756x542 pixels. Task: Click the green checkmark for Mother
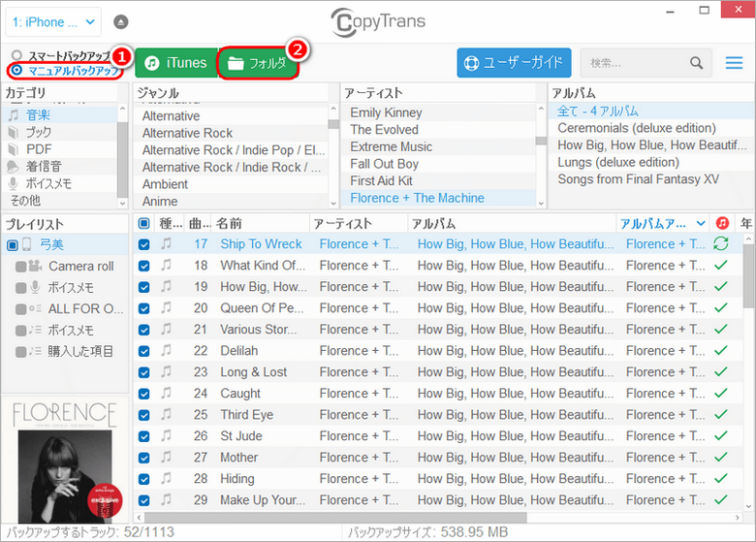click(721, 457)
